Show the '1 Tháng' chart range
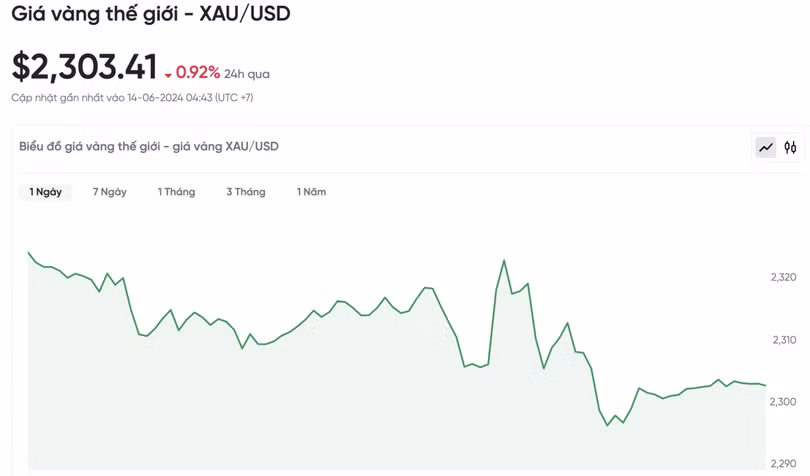This screenshot has width=810, height=476. (x=176, y=192)
